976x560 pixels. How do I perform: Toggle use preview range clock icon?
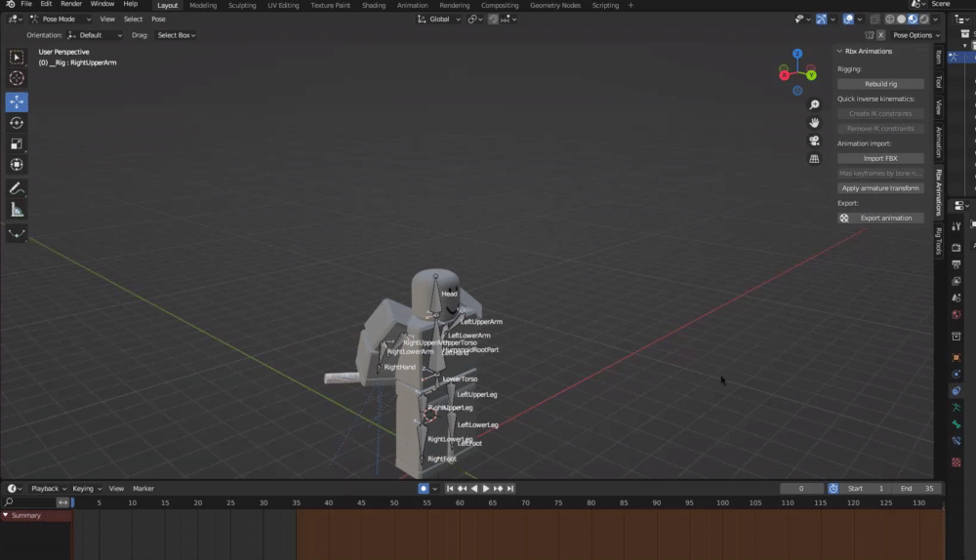[x=834, y=489]
